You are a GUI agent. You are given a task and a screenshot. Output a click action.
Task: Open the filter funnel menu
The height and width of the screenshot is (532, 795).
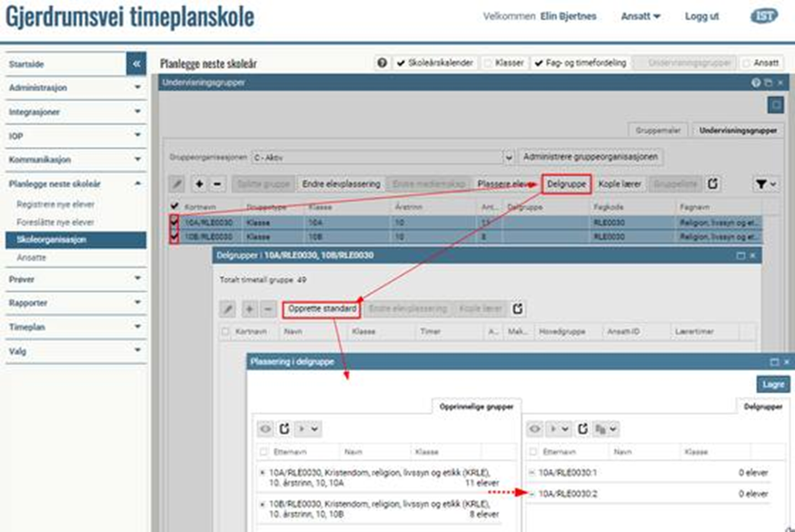(766, 184)
